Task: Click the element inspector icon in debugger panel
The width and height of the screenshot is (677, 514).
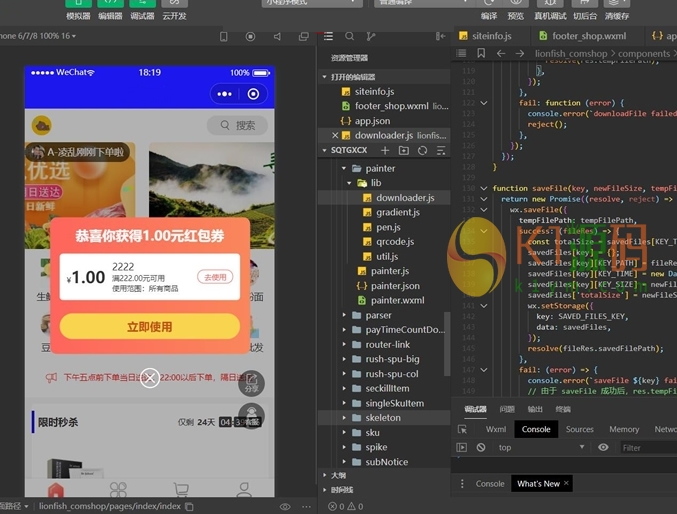Action: tap(463, 429)
